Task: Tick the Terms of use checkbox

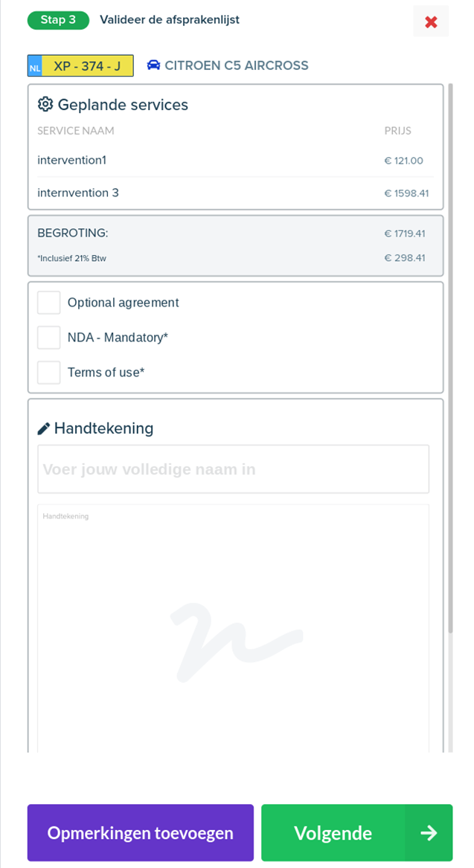Action: tap(48, 372)
